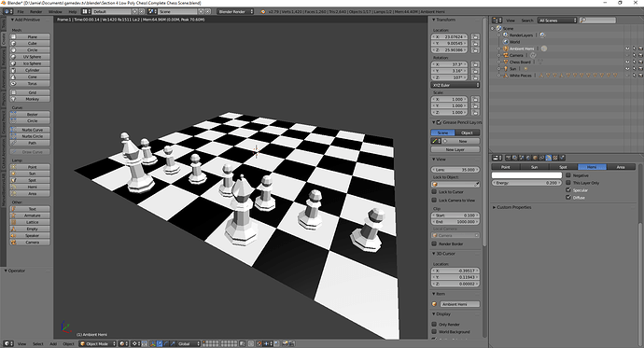The image size is (644, 348).
Task: Open the Render properties tab icon
Action: (509, 158)
